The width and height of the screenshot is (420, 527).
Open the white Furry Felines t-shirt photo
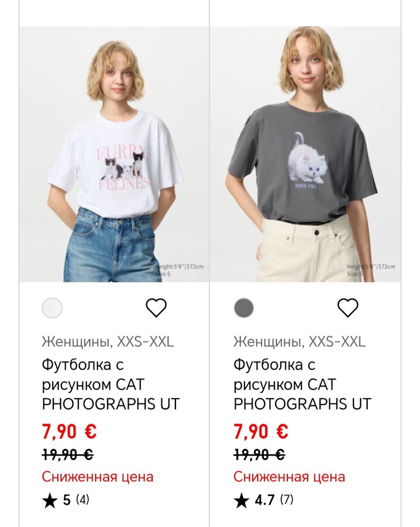(x=114, y=155)
